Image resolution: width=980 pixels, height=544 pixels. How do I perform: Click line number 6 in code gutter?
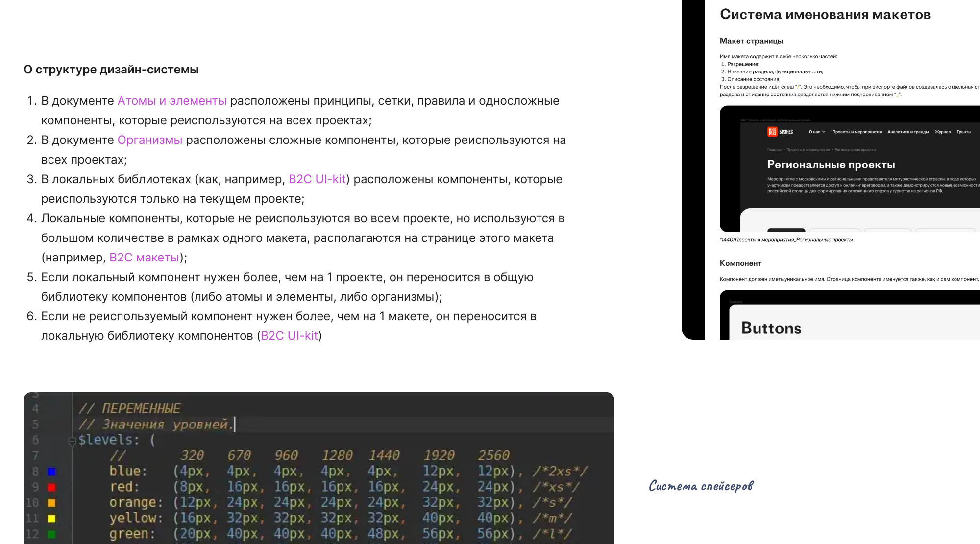pos(35,440)
